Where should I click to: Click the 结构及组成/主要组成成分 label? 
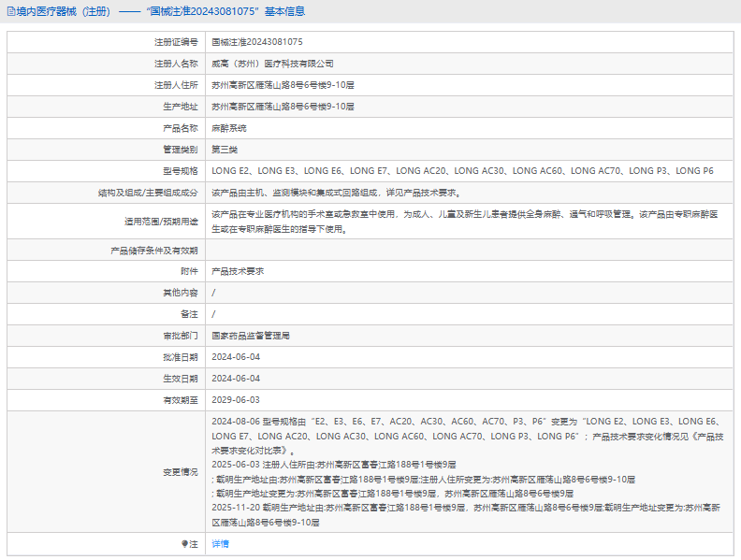[148, 193]
